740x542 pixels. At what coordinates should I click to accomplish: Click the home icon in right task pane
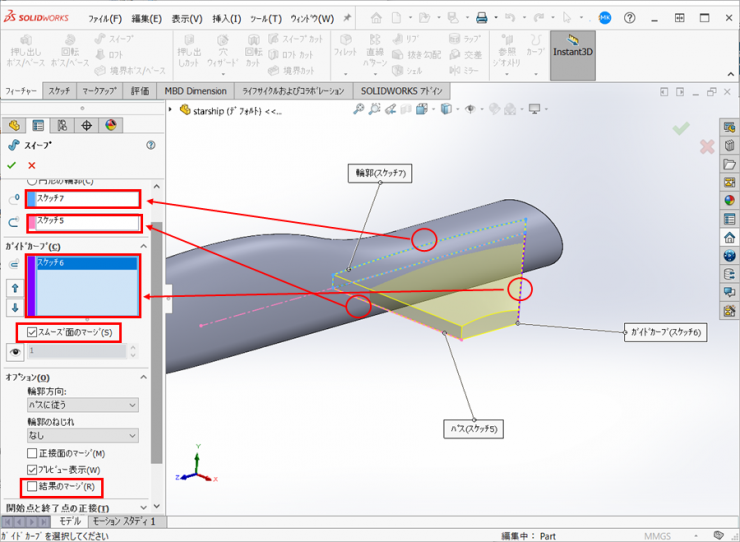[x=729, y=237]
